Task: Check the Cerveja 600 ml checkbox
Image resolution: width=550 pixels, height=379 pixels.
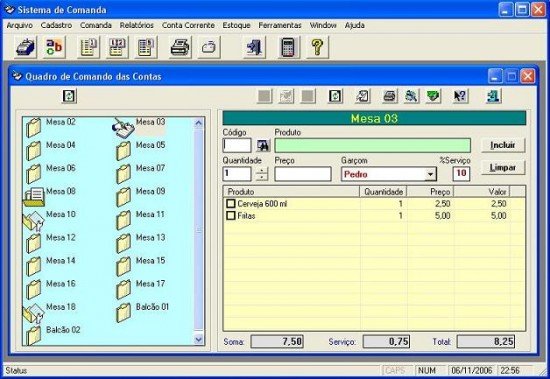Action: (x=230, y=204)
